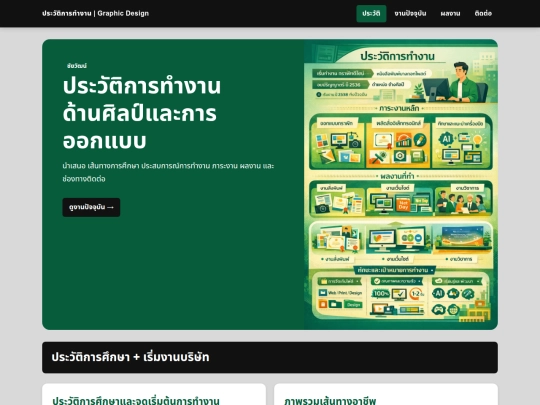Open the hero infographic image
540x405 pixels.
tap(401, 185)
